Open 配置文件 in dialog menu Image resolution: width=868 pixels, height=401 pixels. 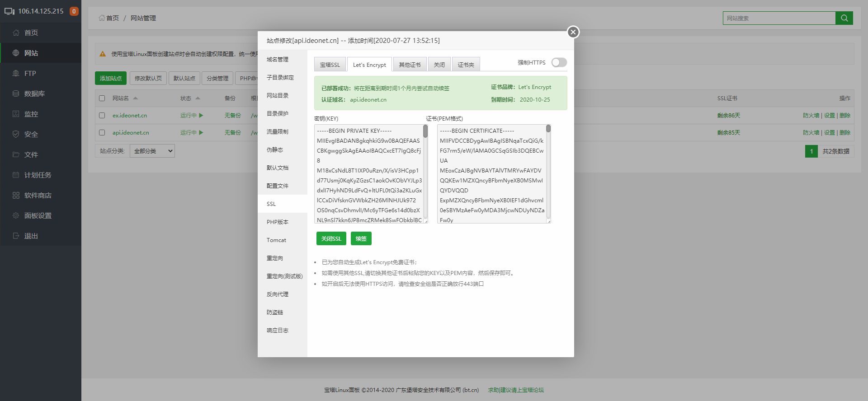tap(283, 186)
